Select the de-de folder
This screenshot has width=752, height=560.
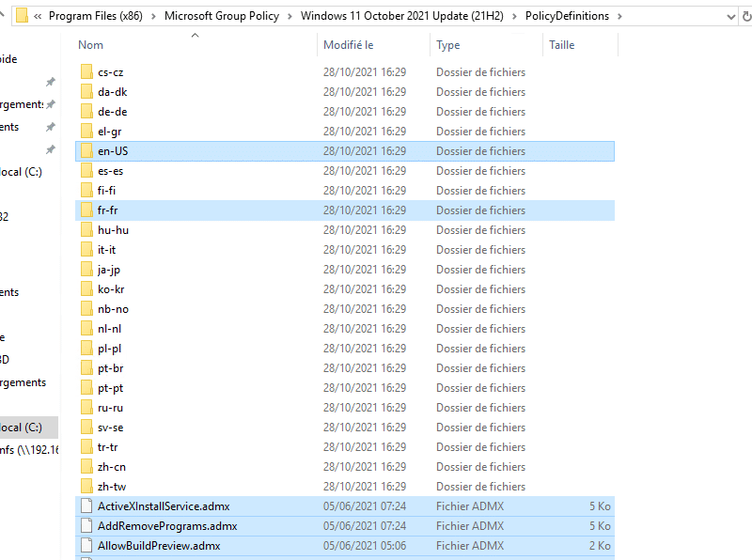tap(112, 112)
